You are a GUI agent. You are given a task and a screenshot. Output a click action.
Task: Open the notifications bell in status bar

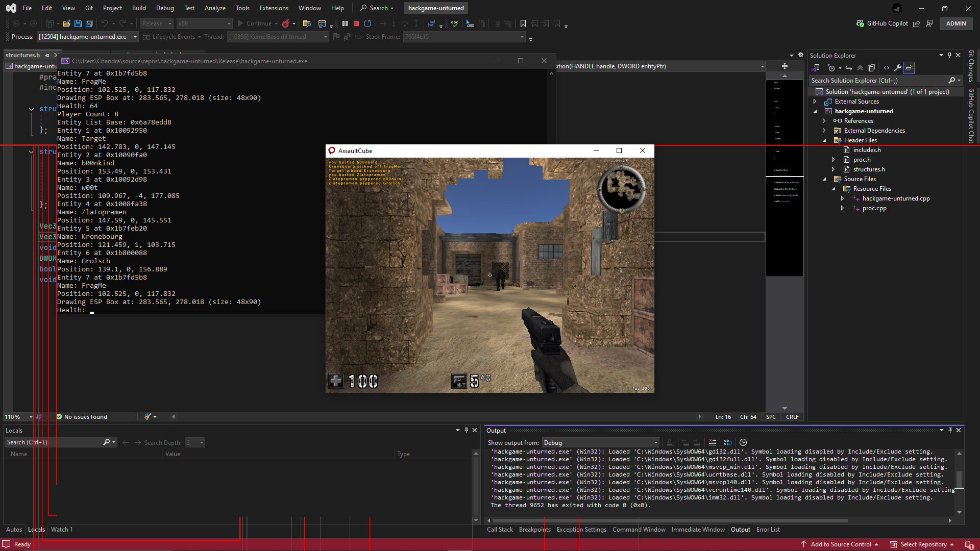(968, 544)
